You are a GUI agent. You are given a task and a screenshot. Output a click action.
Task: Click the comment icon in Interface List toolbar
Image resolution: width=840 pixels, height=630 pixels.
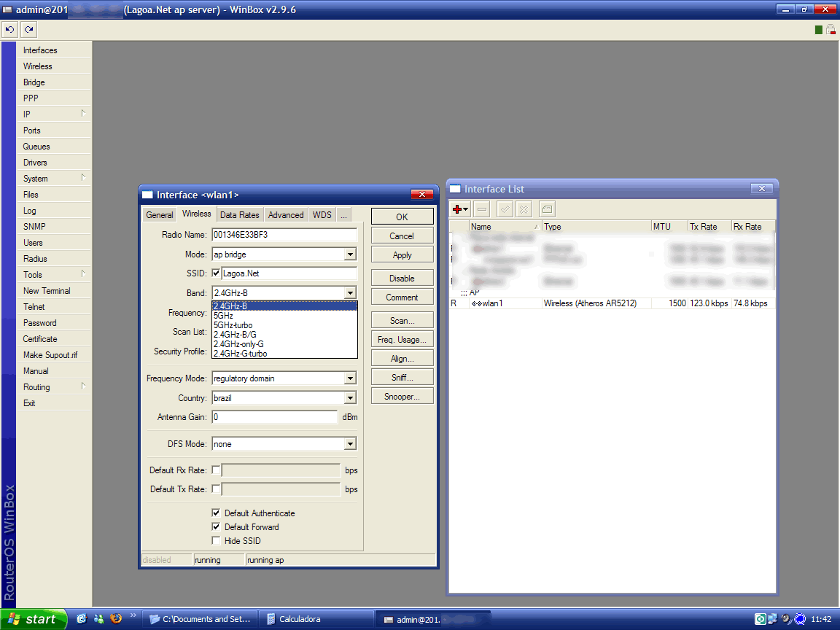click(547, 209)
